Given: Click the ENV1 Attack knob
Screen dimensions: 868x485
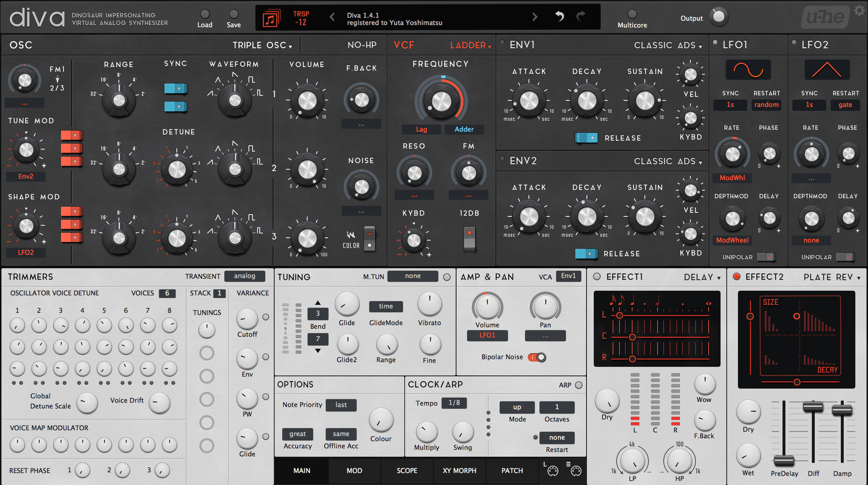Looking at the screenshot, I should click(x=529, y=100).
